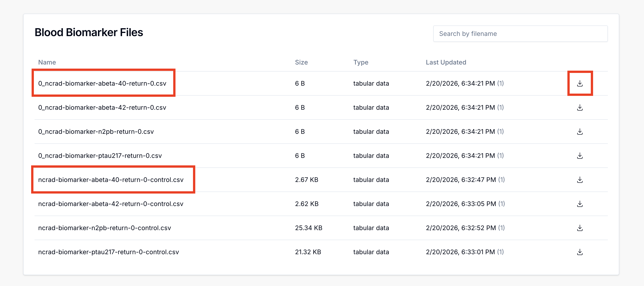This screenshot has width=644, height=286.
Task: Sort files by the Size column
Action: coord(301,62)
